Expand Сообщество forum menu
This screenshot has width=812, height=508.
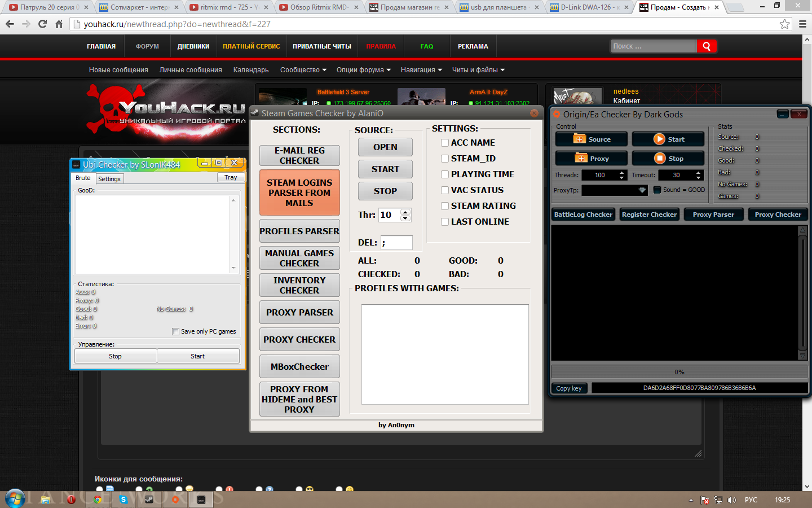[303, 70]
